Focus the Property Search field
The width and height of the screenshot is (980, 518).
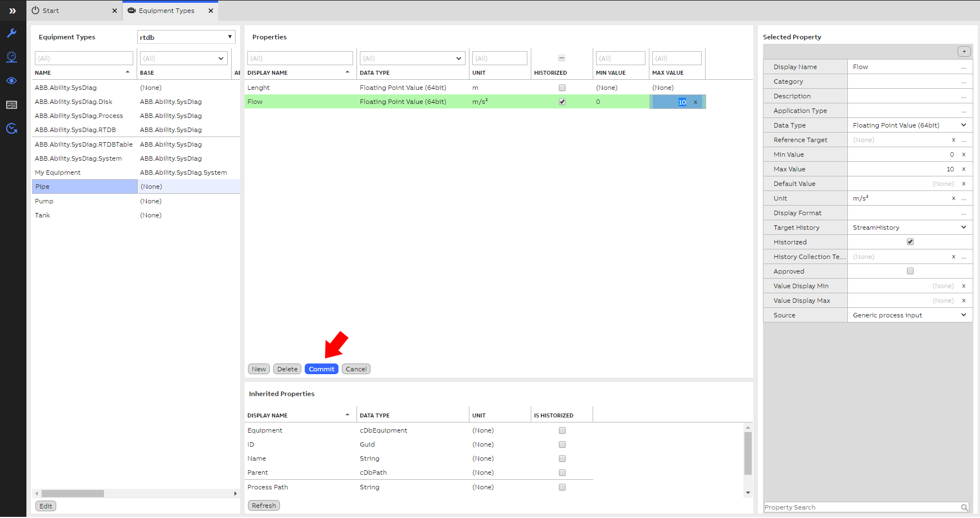[862, 507]
